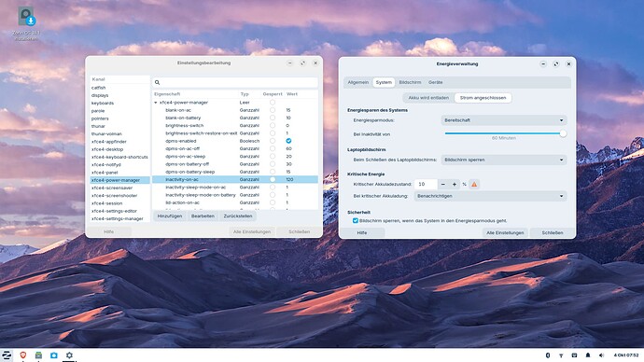
Task: Switch to the Bildschirm tab
Action: 410,82
